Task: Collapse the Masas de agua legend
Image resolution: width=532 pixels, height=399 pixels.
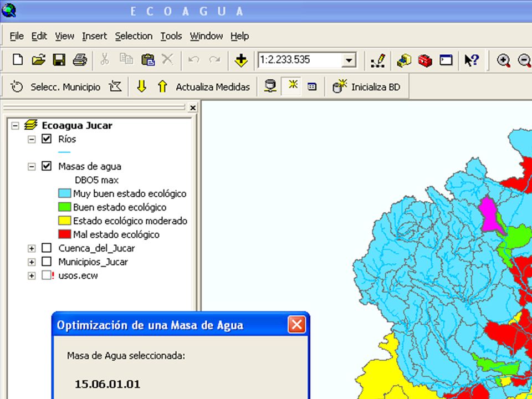Action: [x=32, y=166]
